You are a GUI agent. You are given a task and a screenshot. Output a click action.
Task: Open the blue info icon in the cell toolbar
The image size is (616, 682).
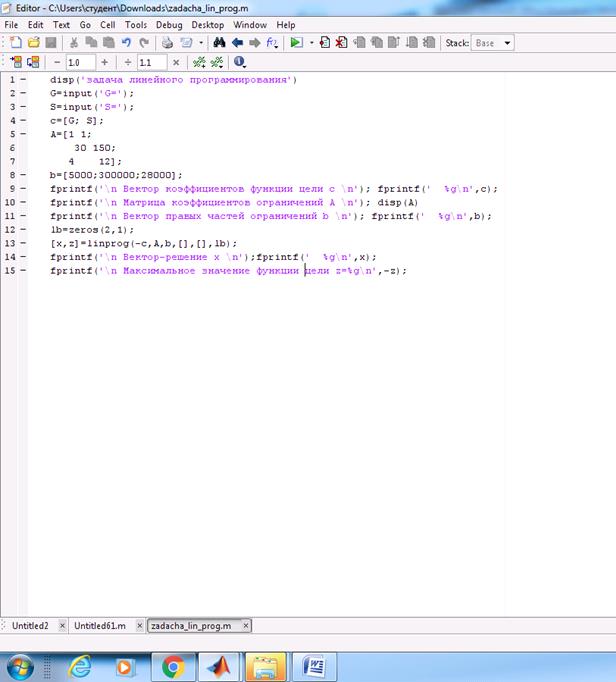(x=239, y=62)
